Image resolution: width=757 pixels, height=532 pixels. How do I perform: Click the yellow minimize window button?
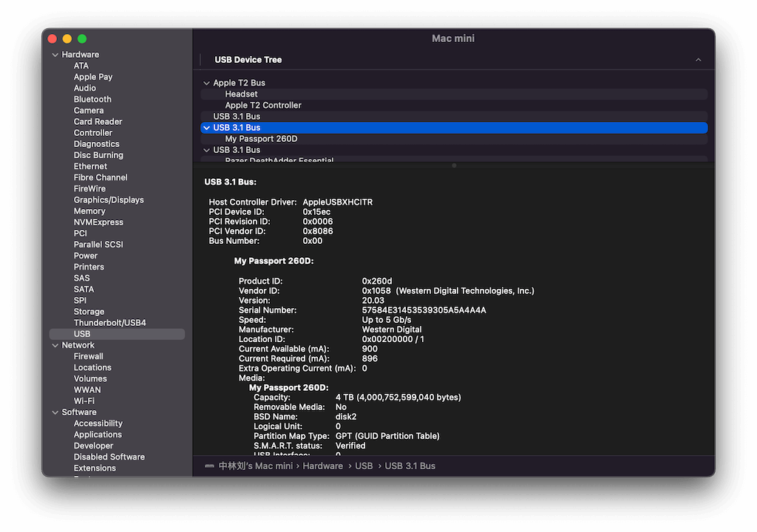pyautogui.click(x=67, y=38)
